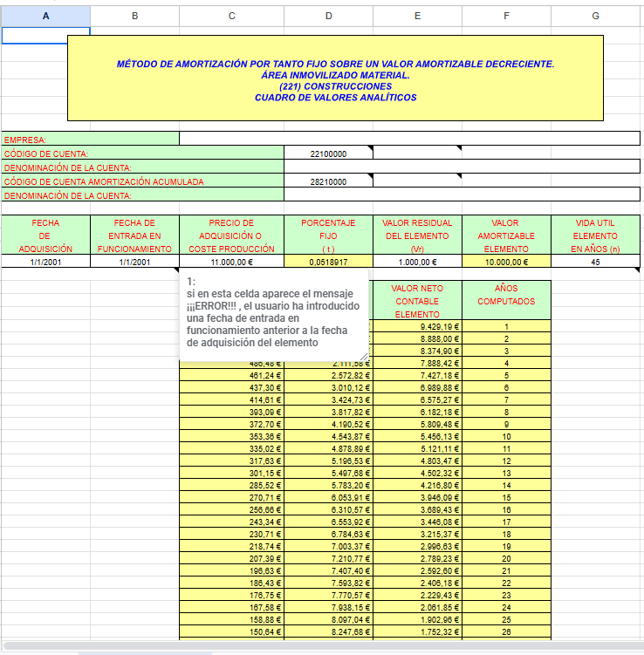Click the column G header
Viewport: 644px width, 655px height.
tap(595, 16)
